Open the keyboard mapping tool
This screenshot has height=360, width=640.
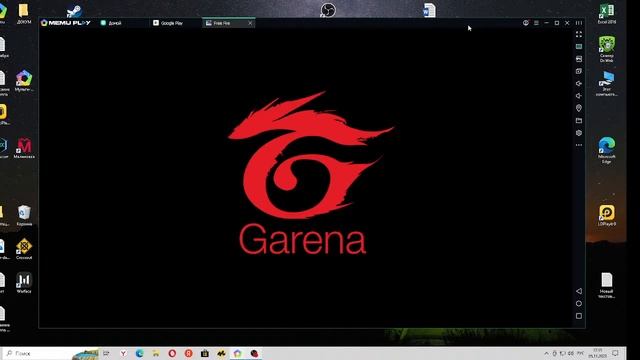[579, 47]
